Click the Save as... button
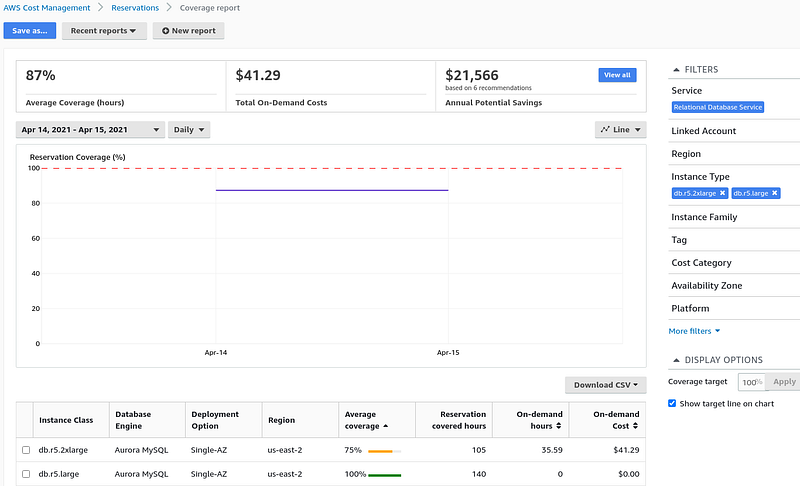Viewport: 800px width, 486px height. click(30, 31)
